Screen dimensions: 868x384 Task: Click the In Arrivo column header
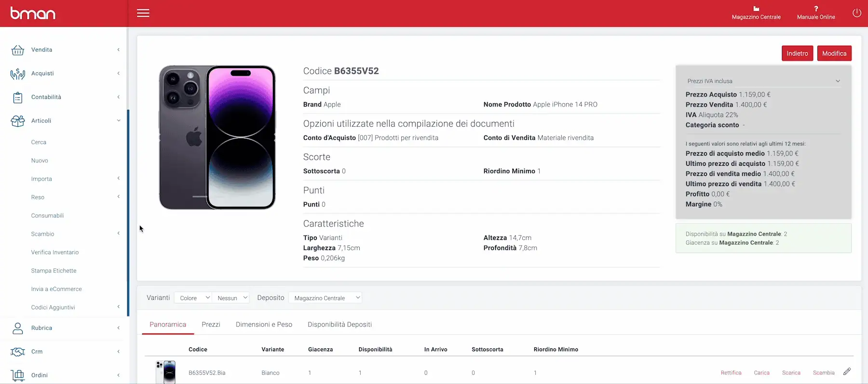pyautogui.click(x=435, y=349)
